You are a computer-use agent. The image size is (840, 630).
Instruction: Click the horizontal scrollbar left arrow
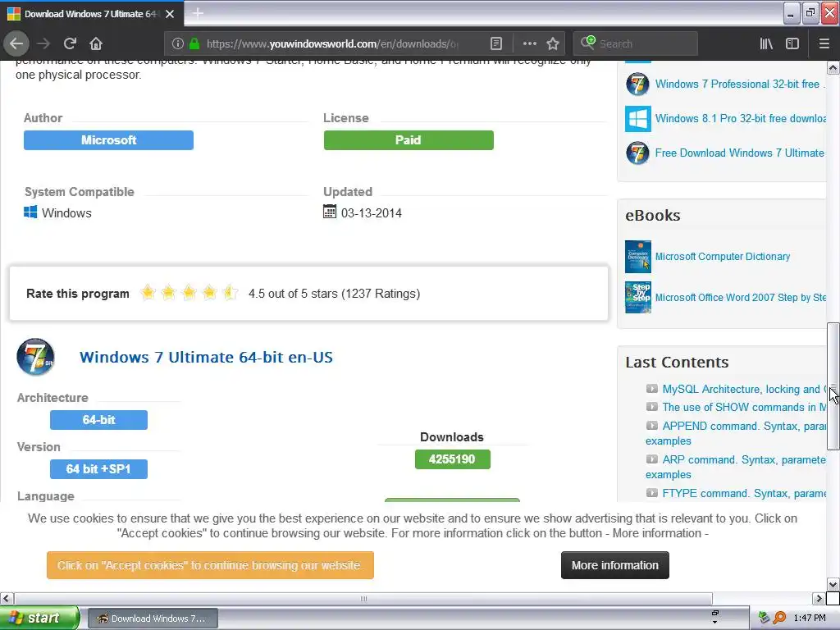tap(7, 598)
